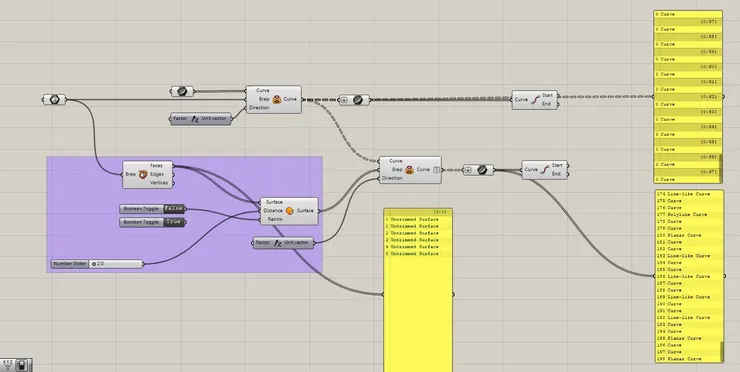Click the hexagon parameter after the grafted Project output
Screen dimensions: 740x372
(x=482, y=170)
